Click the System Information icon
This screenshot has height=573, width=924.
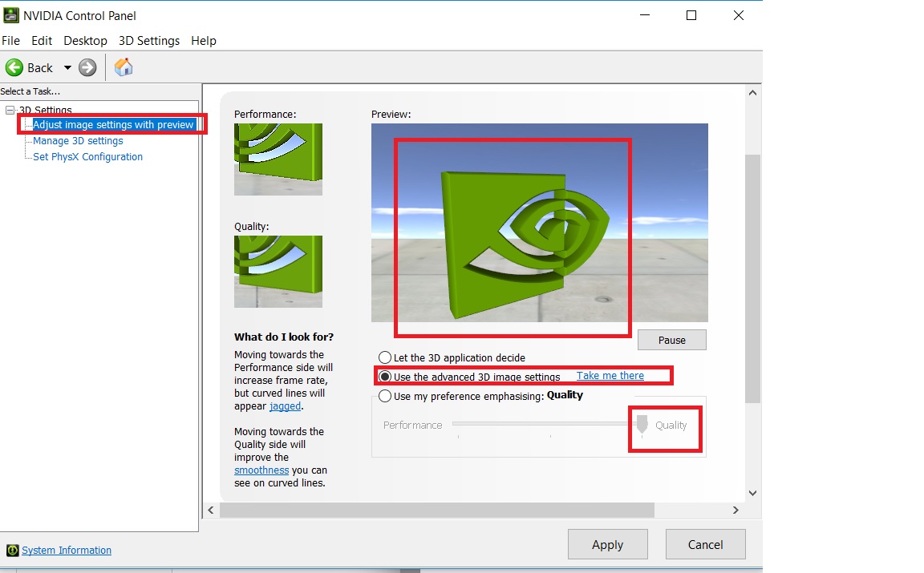pos(12,551)
